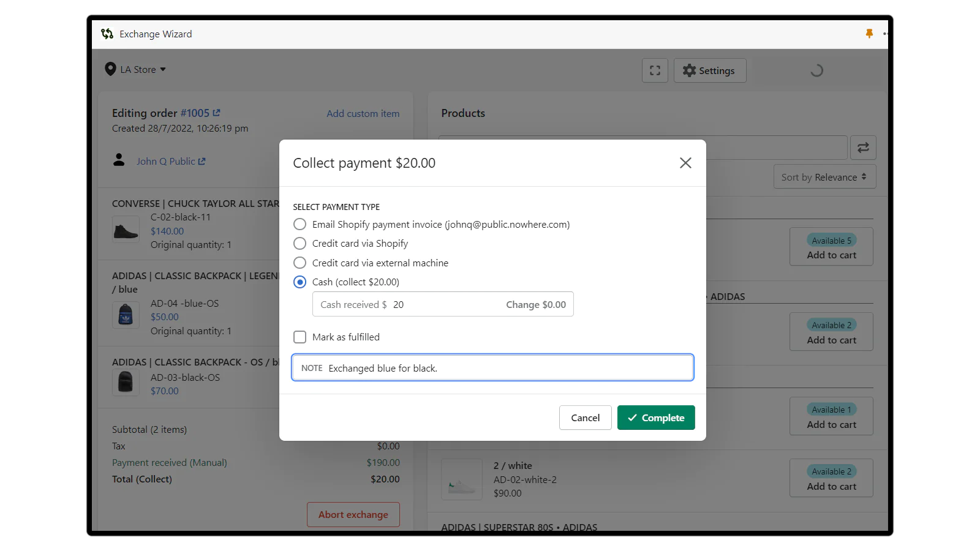Click Cancel in the payment dialog

tap(585, 418)
